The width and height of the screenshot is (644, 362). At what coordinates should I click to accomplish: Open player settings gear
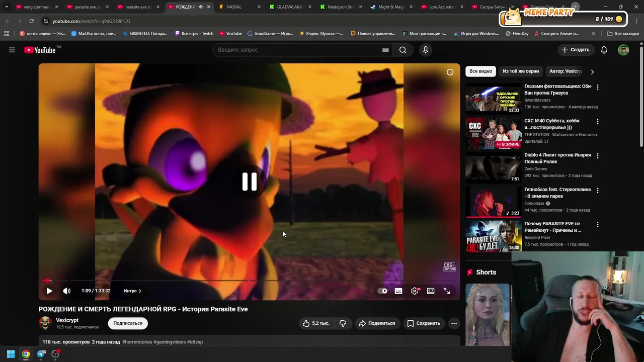415,291
